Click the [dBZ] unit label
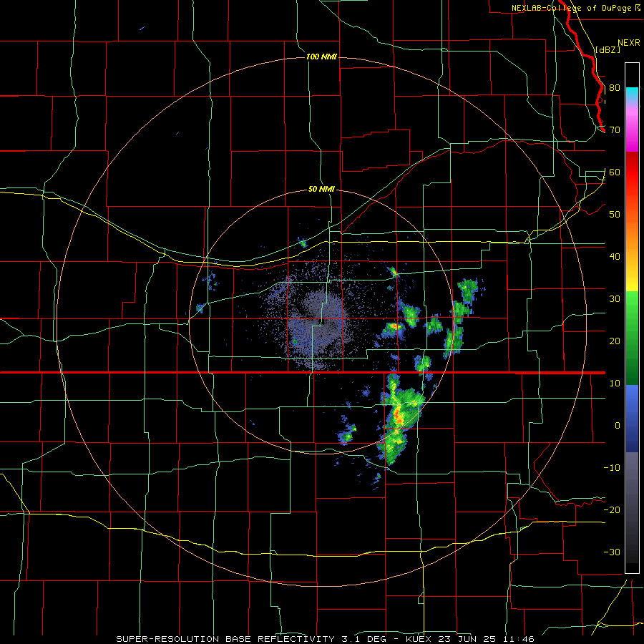644x644 pixels. point(608,49)
